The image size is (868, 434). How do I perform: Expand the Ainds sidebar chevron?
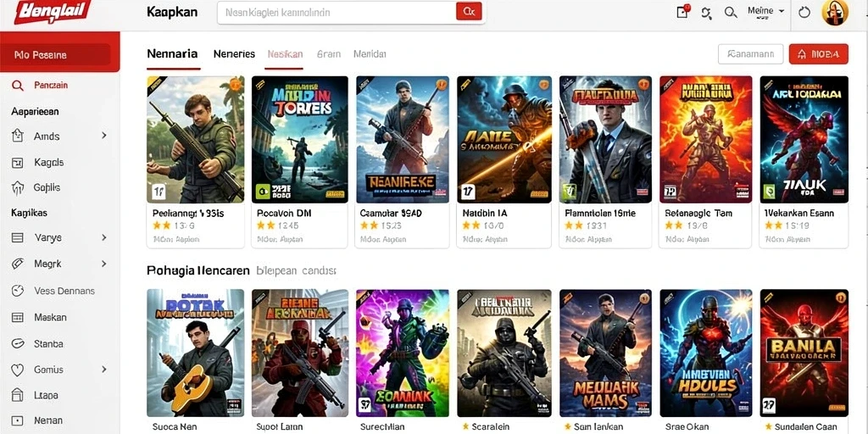[103, 136]
